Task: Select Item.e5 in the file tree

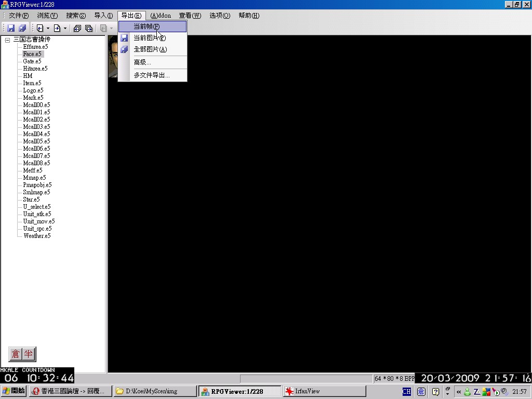Action: point(32,83)
